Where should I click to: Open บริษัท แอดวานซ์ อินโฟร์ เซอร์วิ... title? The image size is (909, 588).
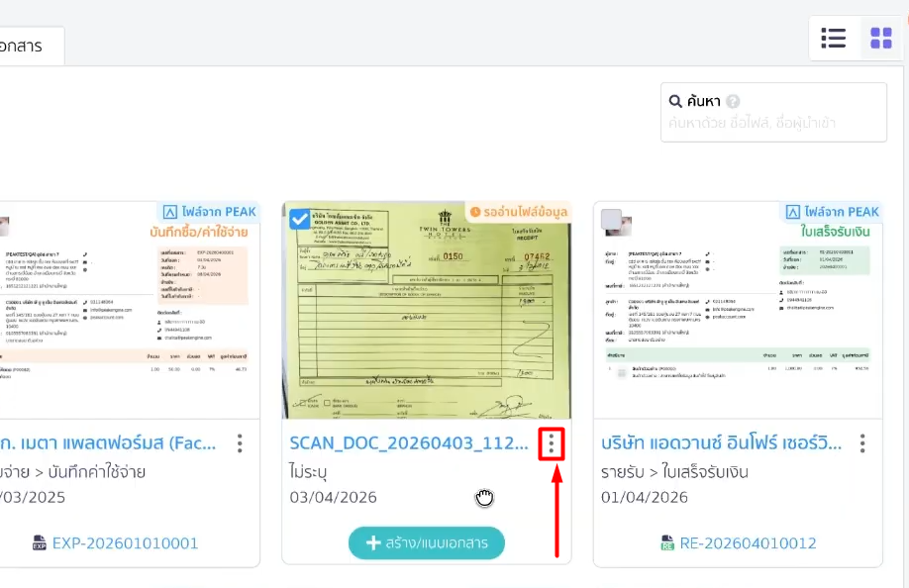tap(721, 443)
